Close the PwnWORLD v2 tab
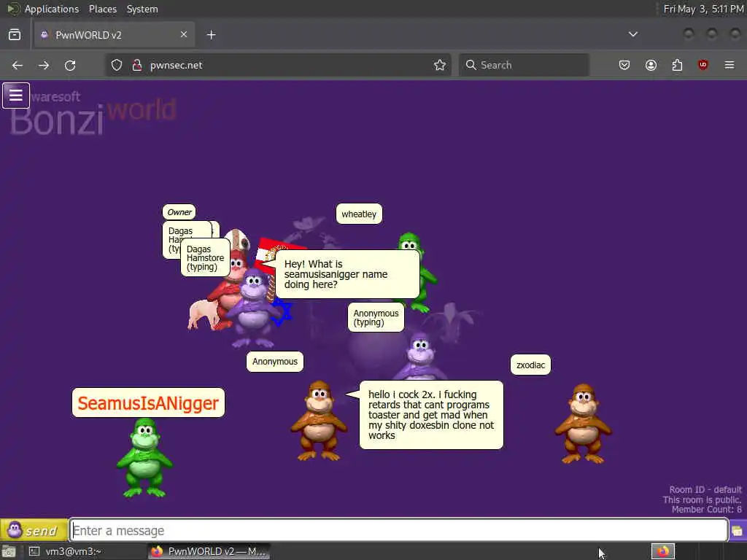Image resolution: width=747 pixels, height=560 pixels. (183, 34)
